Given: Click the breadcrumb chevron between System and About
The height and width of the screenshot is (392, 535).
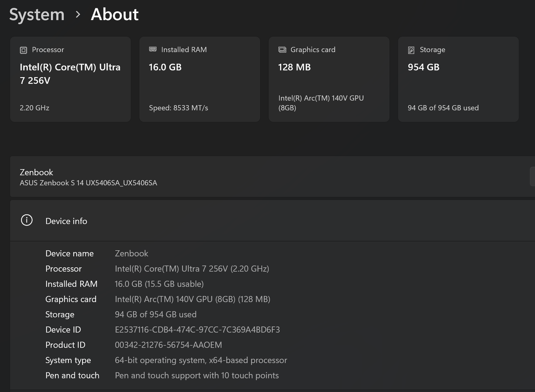Looking at the screenshot, I should pos(78,14).
